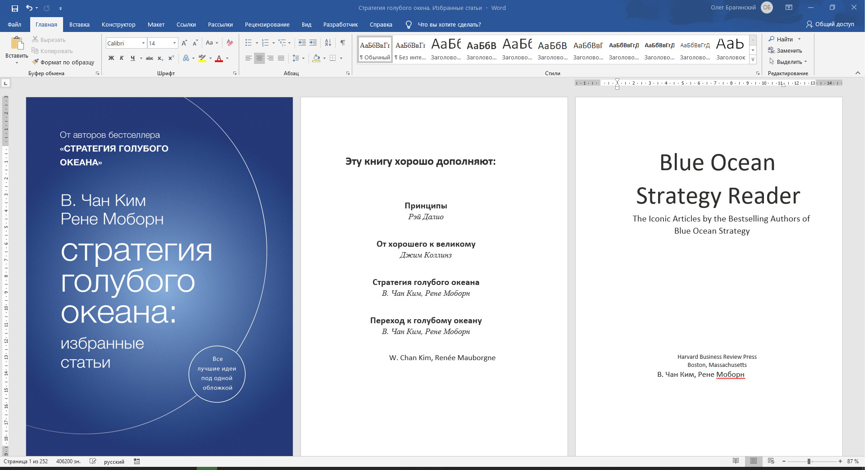This screenshot has height=470, width=868.
Task: Toggle paragraph marks display (¶)
Action: [x=343, y=43]
